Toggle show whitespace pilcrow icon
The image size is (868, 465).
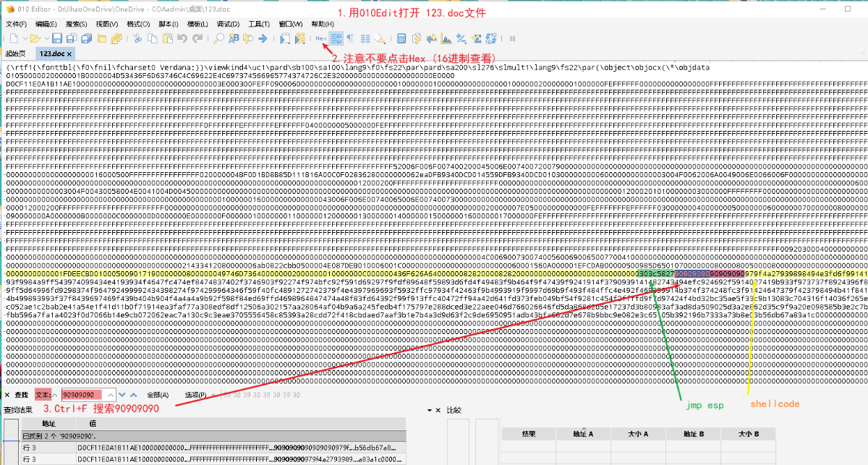pos(350,38)
